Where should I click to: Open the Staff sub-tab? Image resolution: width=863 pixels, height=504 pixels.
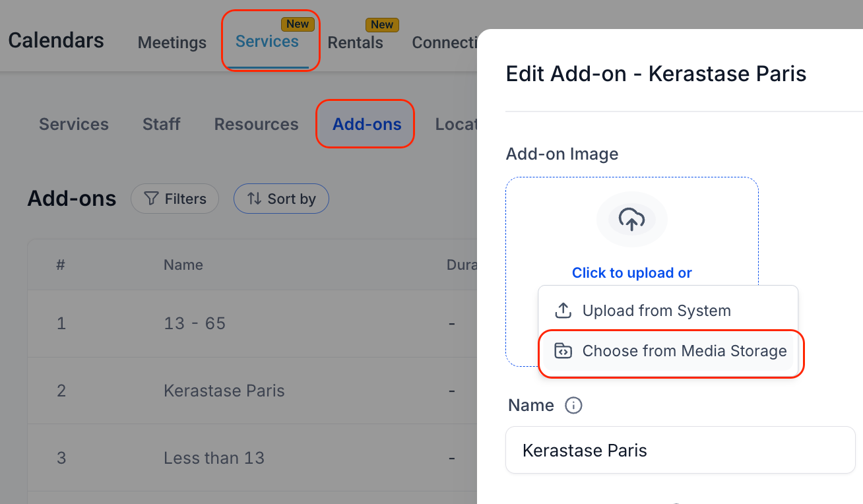pyautogui.click(x=161, y=124)
